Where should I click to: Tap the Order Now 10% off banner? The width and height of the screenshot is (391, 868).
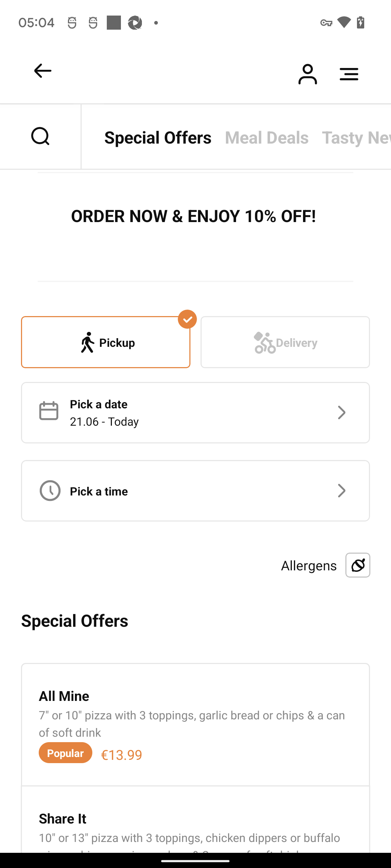[x=193, y=216]
